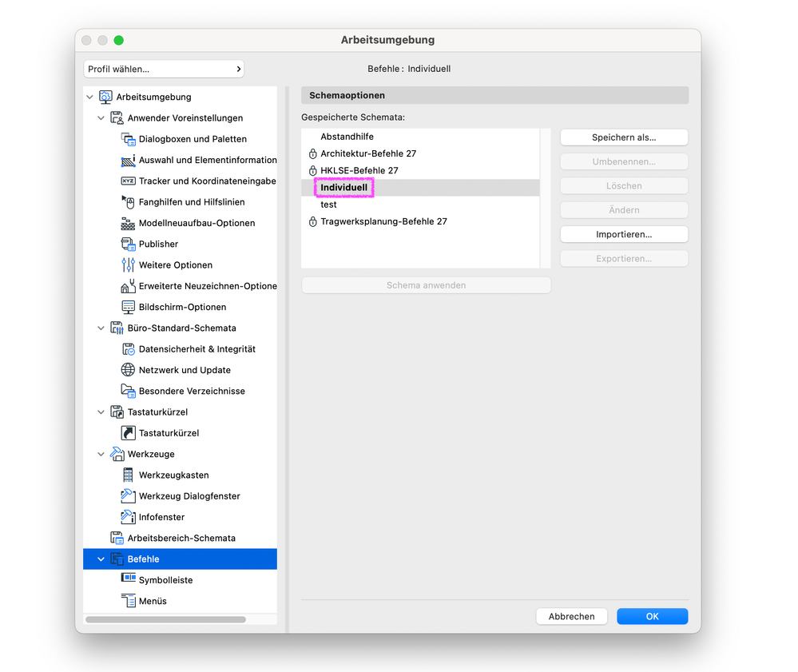Click the Ändern button

pos(624,209)
